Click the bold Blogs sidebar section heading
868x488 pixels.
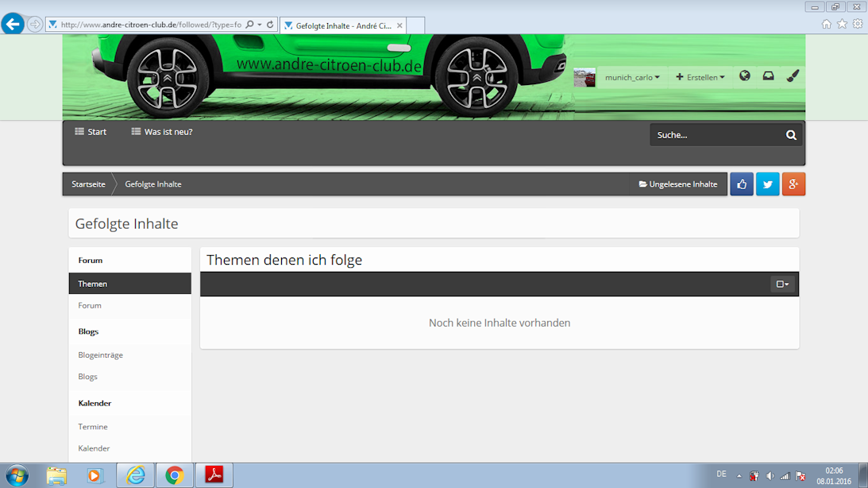(x=89, y=331)
